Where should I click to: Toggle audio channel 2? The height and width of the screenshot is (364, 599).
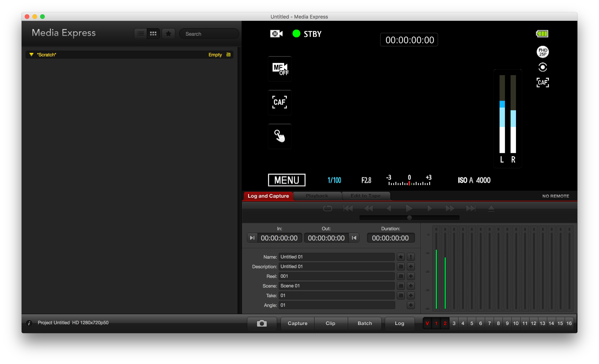tap(445, 323)
